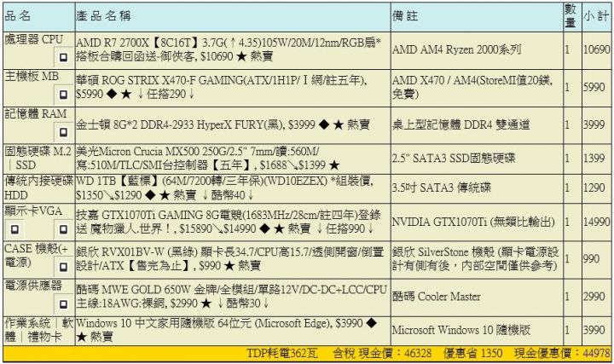Click the AMD AM4 Ryzen 2000系列 note
Image resolution: width=614 pixels, height=364 pixels.
pos(456,49)
